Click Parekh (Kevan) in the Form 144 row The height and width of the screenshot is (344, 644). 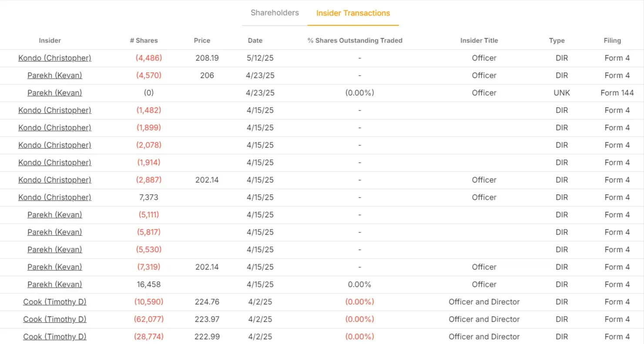(x=54, y=93)
